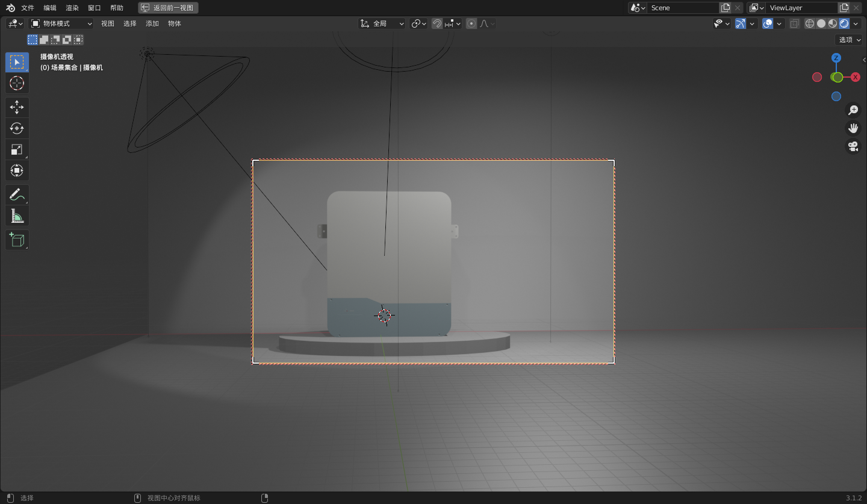This screenshot has width=867, height=504.
Task: Select the Measure ruler tool
Action: (17, 216)
